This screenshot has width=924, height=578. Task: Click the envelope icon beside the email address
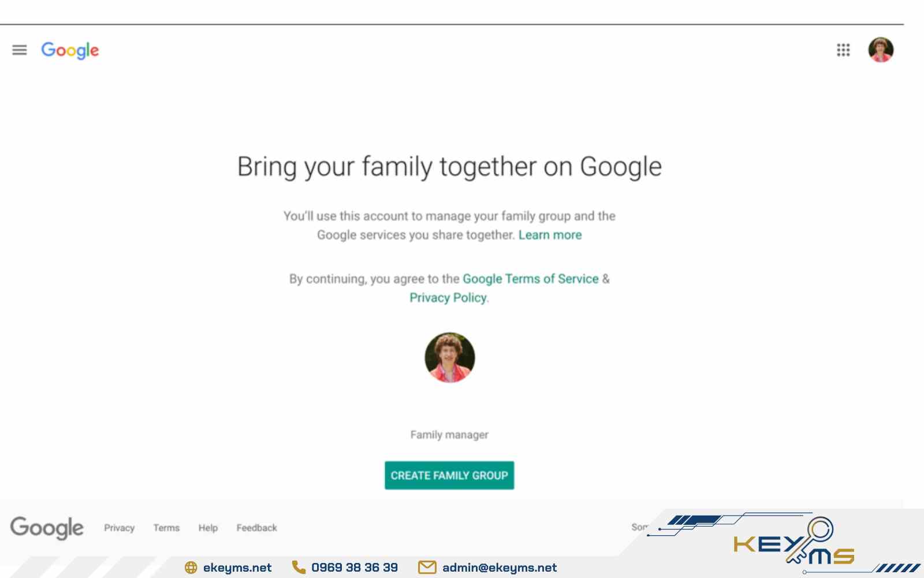pos(427,568)
